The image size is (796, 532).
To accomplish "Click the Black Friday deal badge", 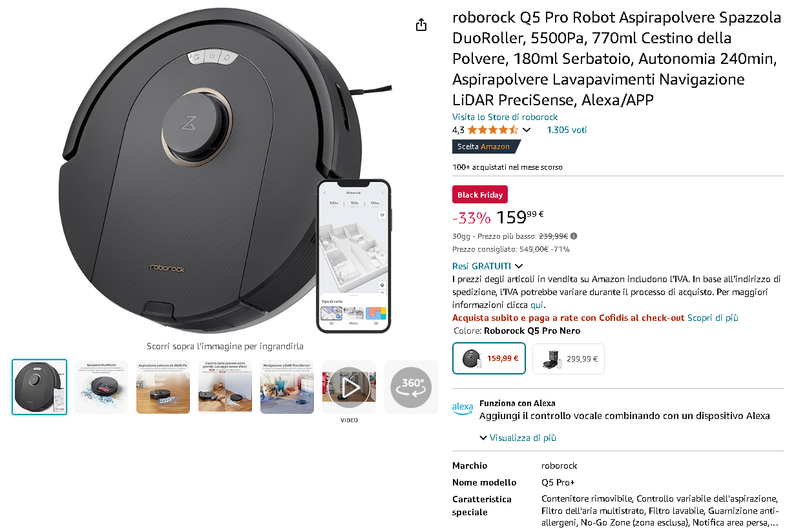I will (x=480, y=195).
